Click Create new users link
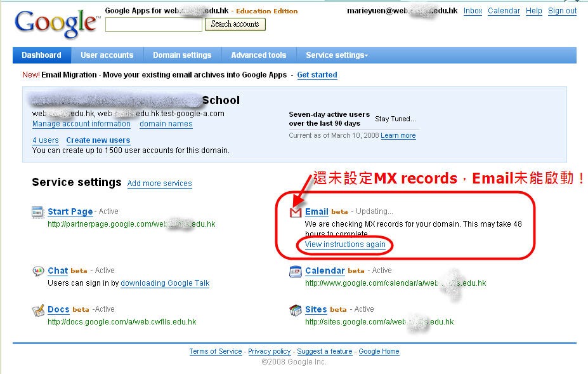Image resolution: width=588 pixels, height=374 pixels. (98, 140)
